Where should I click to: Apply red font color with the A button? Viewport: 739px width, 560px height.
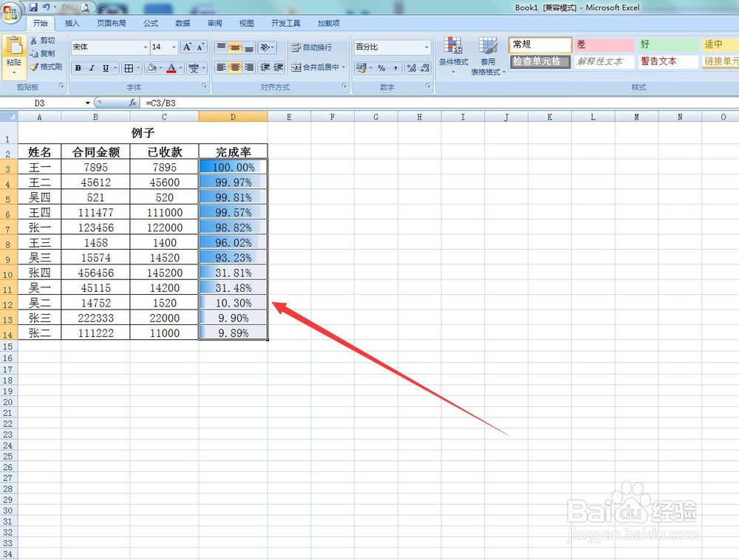click(171, 68)
